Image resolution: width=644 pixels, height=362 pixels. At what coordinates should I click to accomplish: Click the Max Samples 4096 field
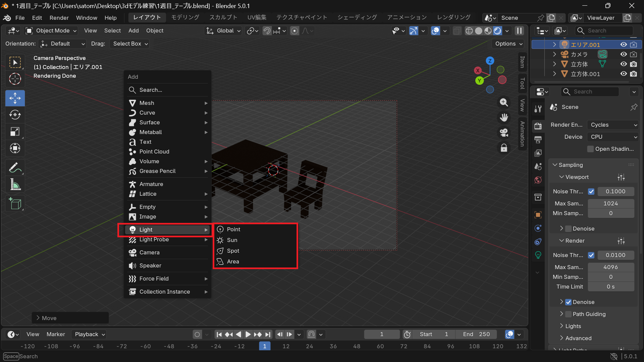click(x=610, y=267)
